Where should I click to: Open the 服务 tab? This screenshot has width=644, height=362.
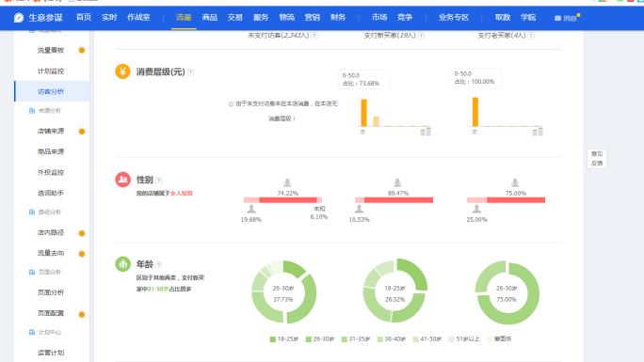point(261,17)
